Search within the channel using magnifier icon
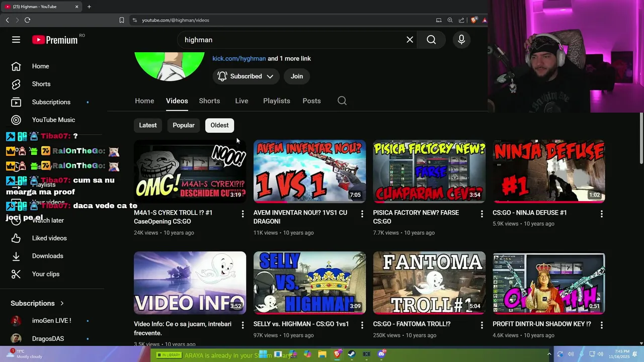This screenshot has height=362, width=644. coord(342,101)
